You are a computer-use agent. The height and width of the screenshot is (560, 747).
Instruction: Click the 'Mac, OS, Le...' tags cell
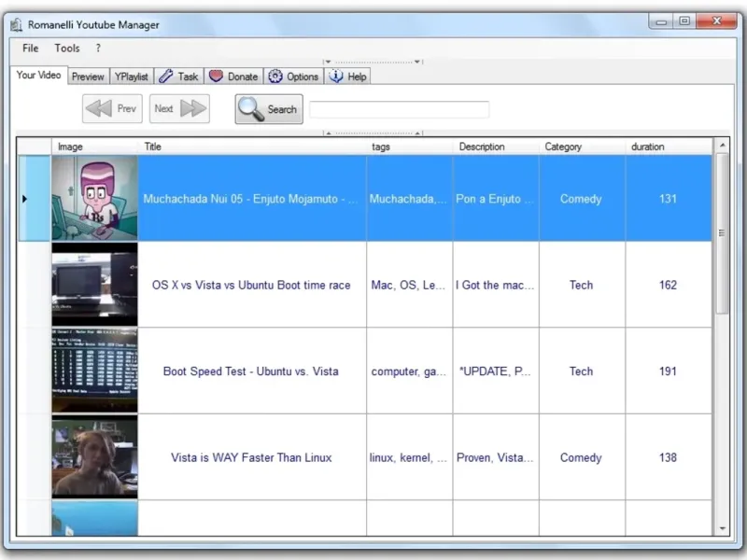click(x=410, y=285)
